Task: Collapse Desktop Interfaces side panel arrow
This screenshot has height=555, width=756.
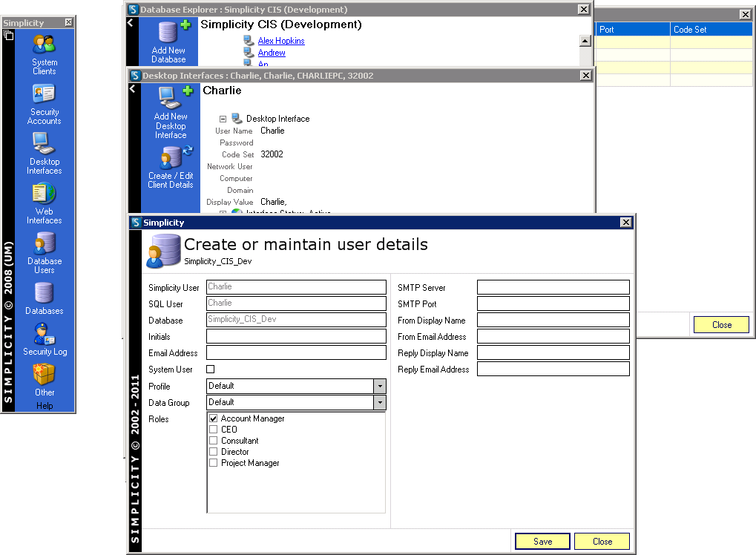Action: [132, 88]
